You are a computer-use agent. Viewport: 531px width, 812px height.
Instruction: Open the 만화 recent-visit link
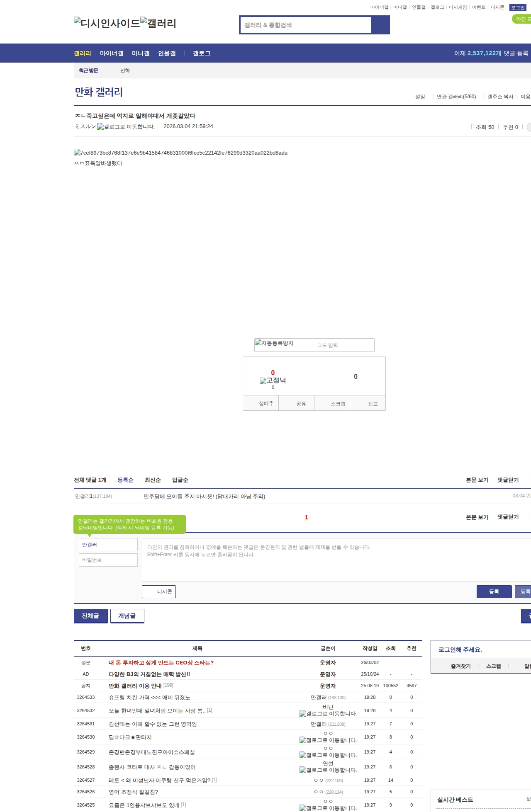(x=125, y=70)
